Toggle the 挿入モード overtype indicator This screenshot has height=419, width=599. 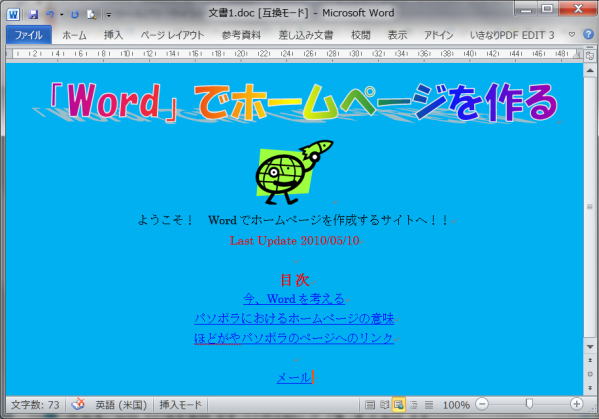click(x=180, y=405)
